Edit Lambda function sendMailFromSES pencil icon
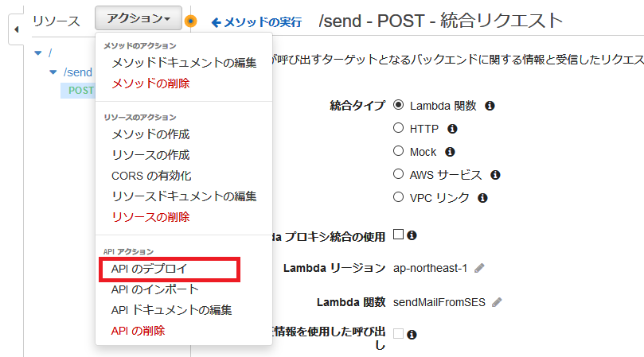 pos(498,302)
